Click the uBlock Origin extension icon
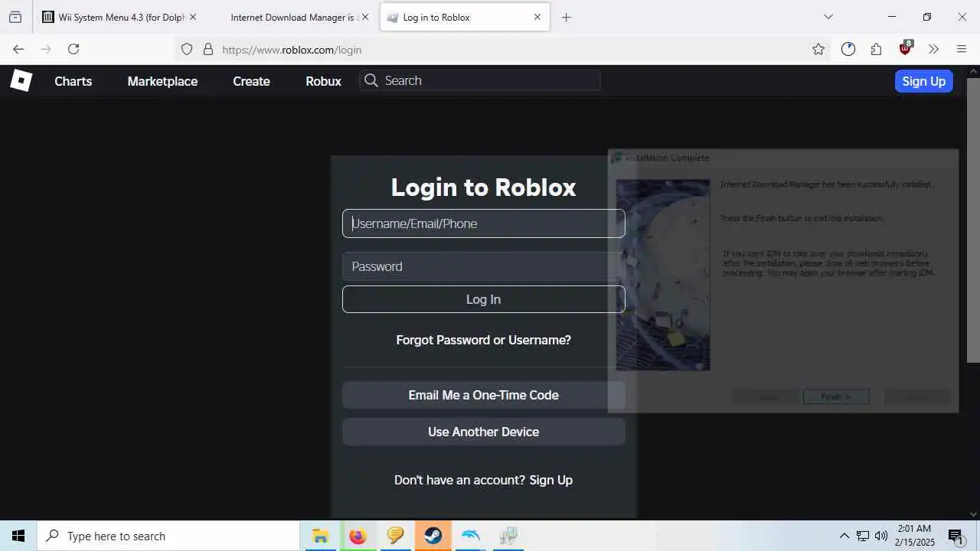Image resolution: width=980 pixels, height=551 pixels. (905, 48)
